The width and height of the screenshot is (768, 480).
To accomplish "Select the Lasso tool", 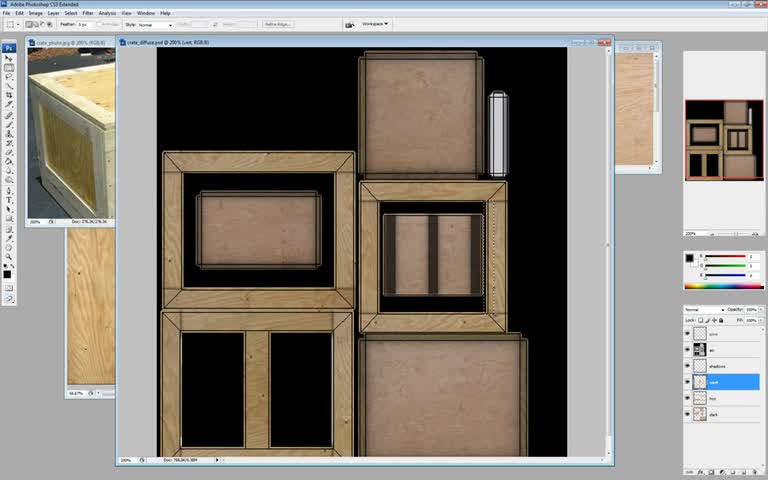I will coord(9,77).
